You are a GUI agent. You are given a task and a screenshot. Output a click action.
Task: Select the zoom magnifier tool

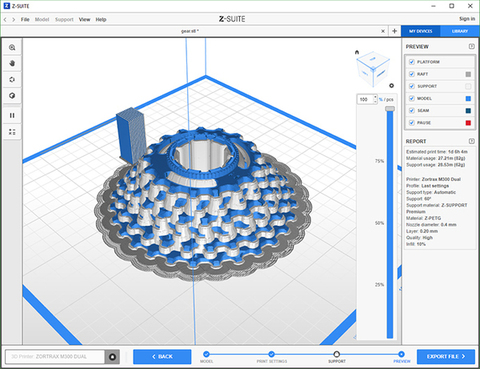[12, 47]
